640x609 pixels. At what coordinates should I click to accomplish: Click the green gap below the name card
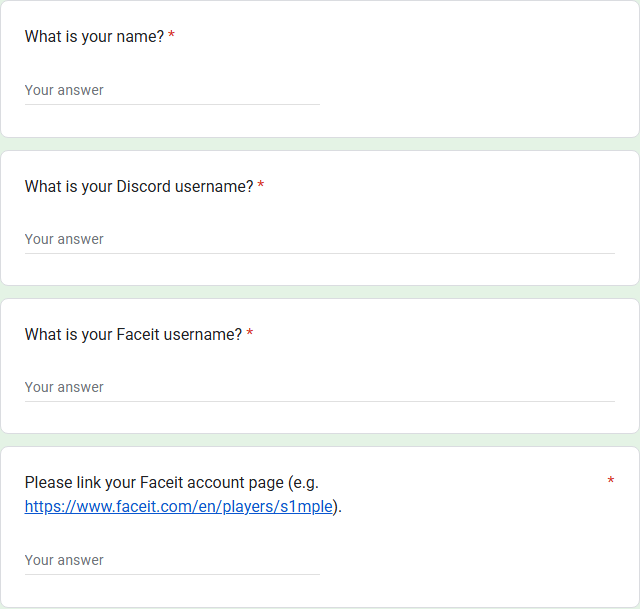tap(320, 144)
